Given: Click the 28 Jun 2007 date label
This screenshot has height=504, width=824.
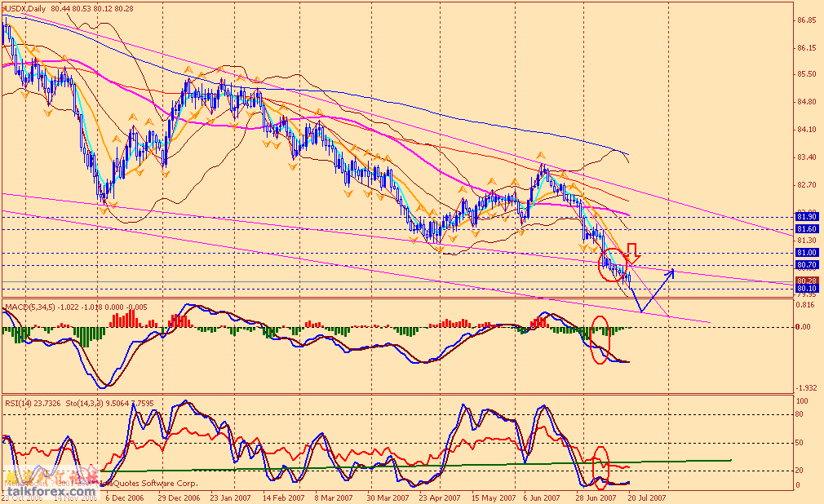Looking at the screenshot, I should (596, 497).
